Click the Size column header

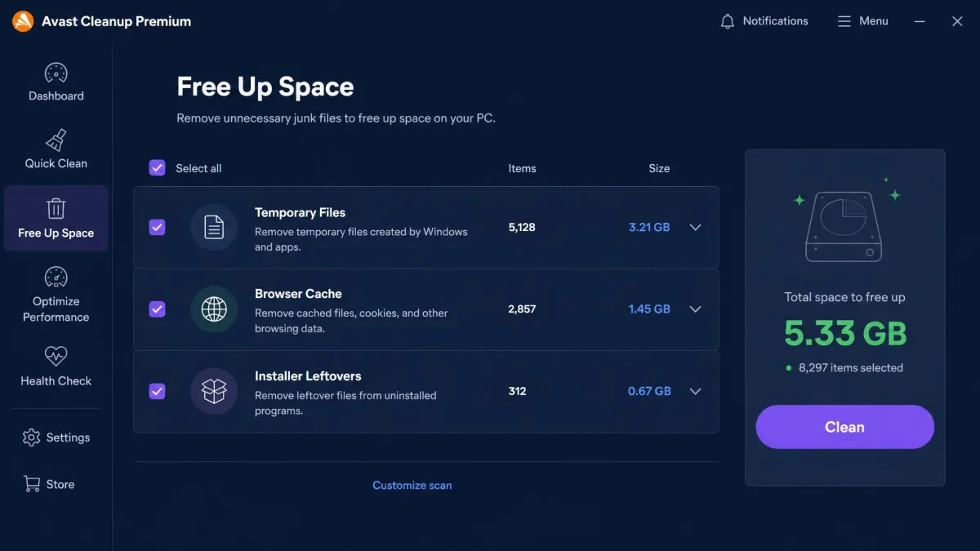[x=659, y=168]
